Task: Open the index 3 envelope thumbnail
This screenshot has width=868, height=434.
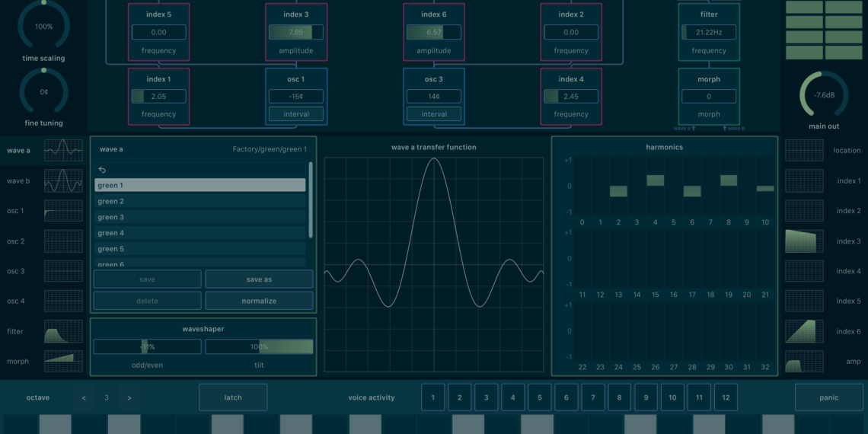Action: click(804, 241)
